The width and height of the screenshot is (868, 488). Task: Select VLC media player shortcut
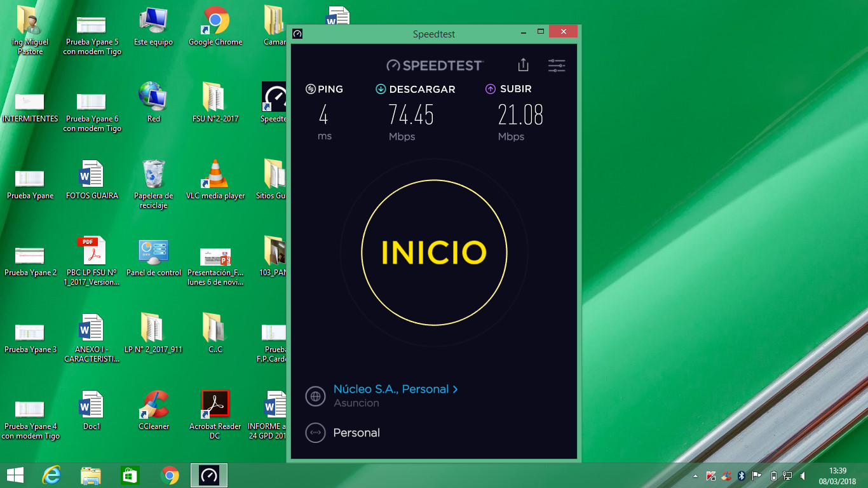pos(215,180)
